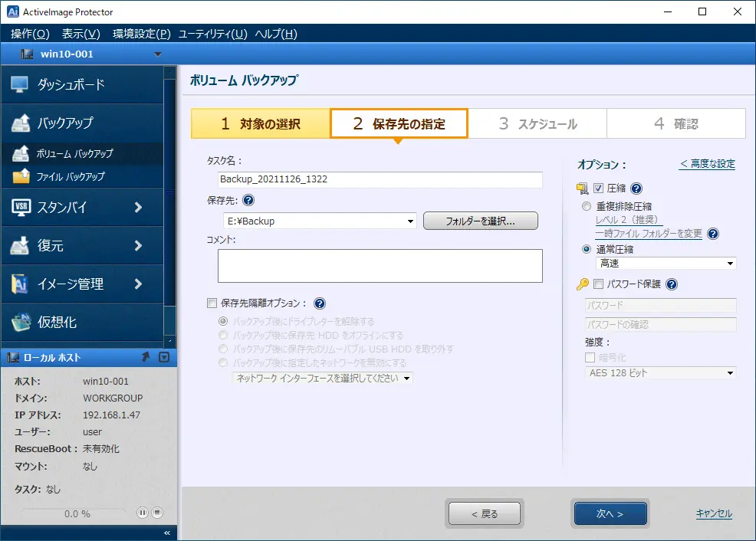Click the フォルダーを選択... button
The height and width of the screenshot is (541, 756).
click(480, 221)
